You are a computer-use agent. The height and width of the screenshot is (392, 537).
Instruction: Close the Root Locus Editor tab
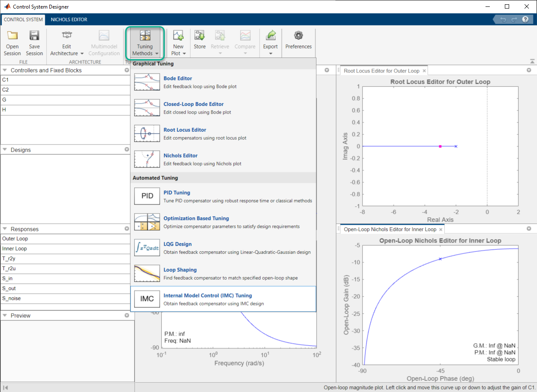[x=424, y=71]
